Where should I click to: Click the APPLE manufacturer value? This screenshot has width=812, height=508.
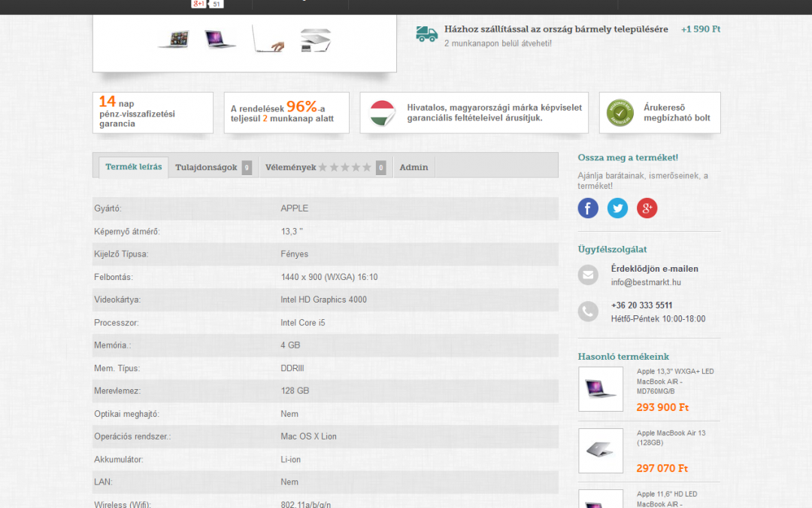coord(294,208)
